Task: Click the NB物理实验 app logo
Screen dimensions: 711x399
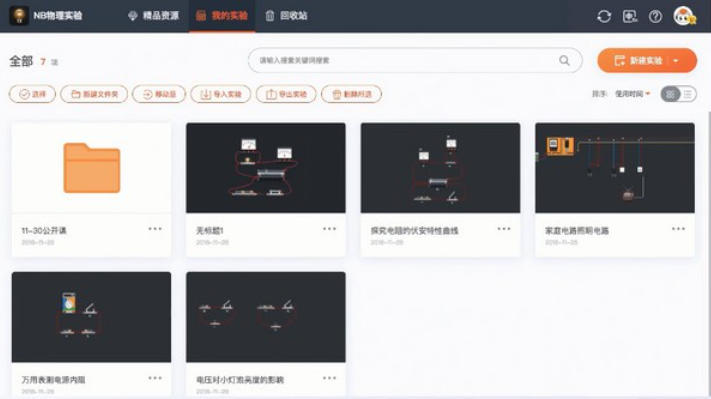Action: [19, 16]
